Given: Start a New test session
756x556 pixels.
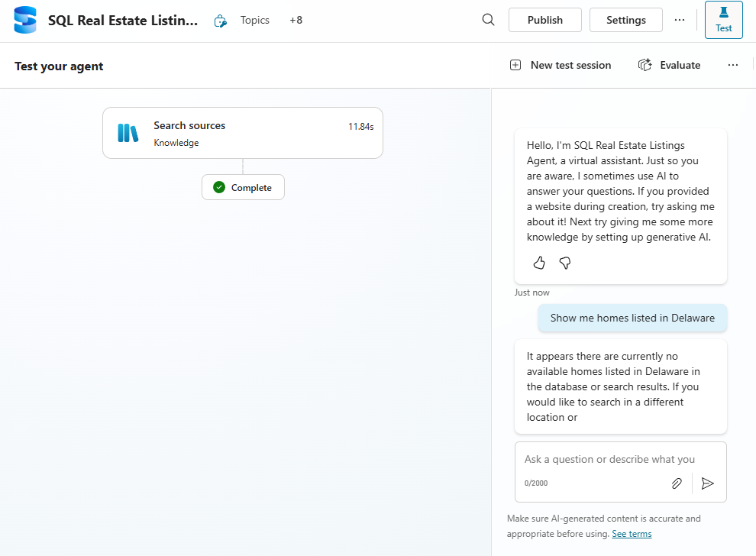Looking at the screenshot, I should coord(561,65).
